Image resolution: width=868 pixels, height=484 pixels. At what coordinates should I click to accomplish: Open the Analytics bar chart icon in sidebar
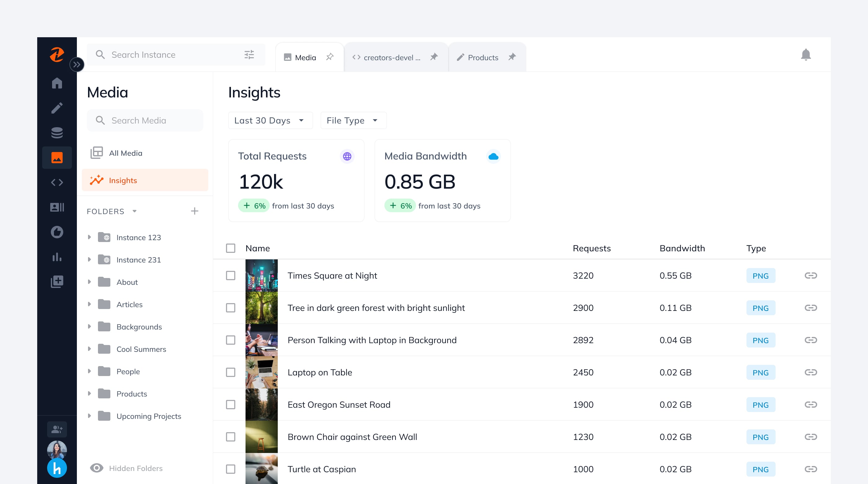(57, 257)
